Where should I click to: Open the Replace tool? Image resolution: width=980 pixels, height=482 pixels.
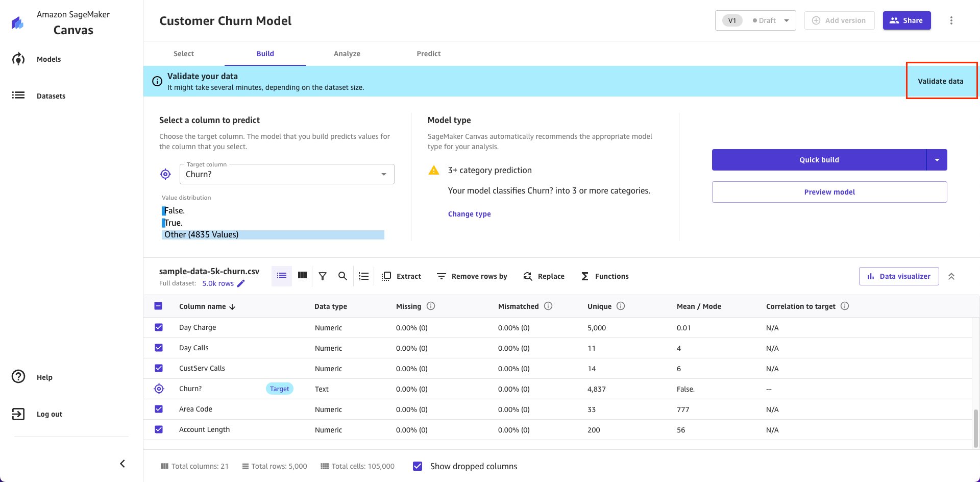tap(544, 276)
